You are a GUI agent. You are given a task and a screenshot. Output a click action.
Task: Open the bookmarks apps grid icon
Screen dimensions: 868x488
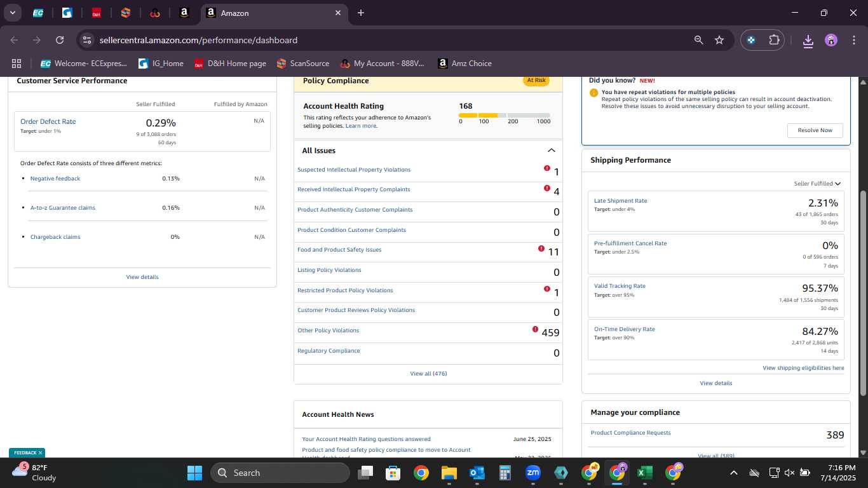coord(17,64)
